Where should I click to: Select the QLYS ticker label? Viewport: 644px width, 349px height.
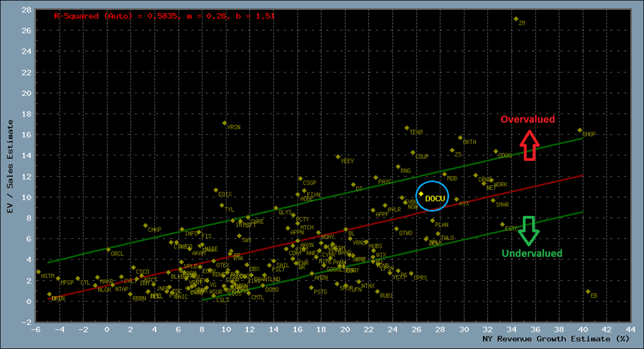tap(285, 212)
